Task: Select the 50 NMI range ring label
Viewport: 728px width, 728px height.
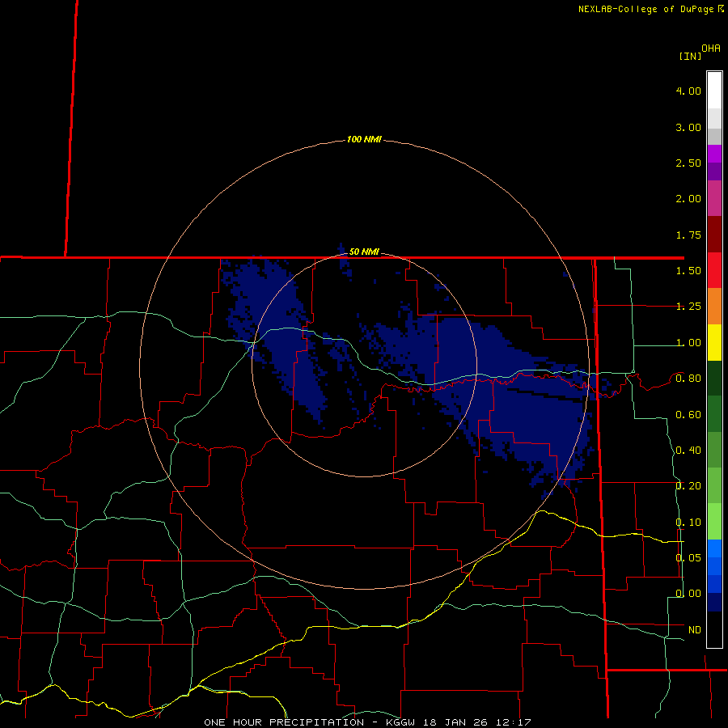Action: point(364,252)
